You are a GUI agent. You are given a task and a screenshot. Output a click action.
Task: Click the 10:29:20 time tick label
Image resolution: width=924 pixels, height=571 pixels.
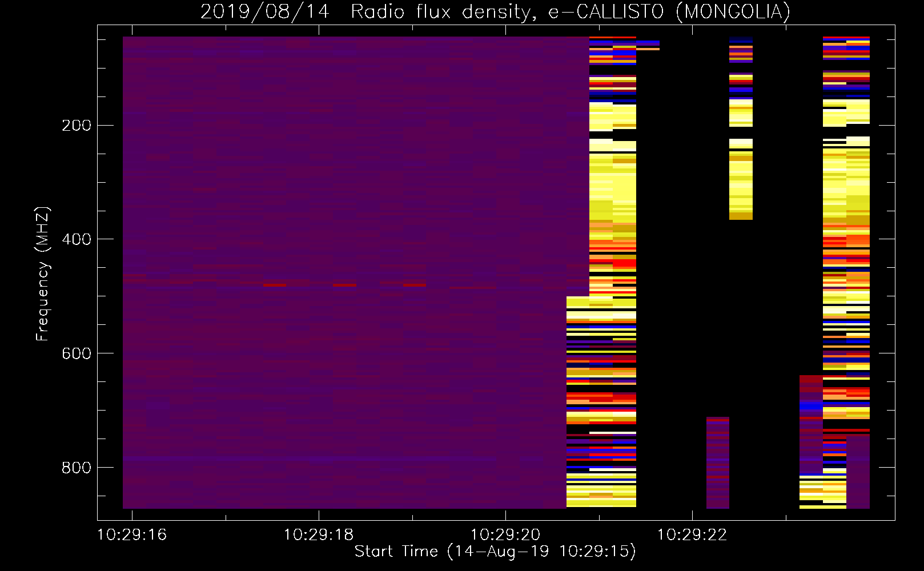(505, 535)
